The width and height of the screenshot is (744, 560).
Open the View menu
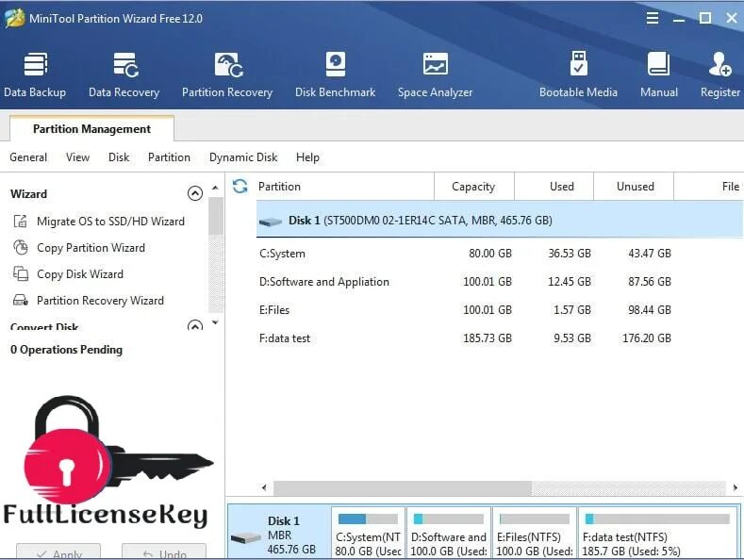(x=78, y=157)
